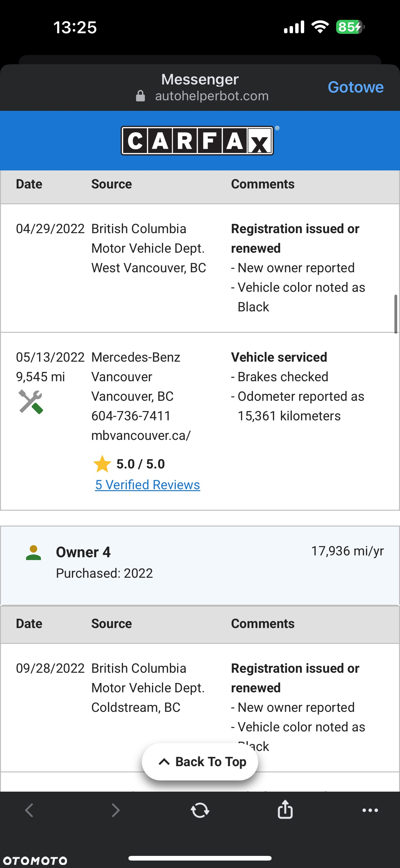Screen dimensions: 400x868
Task: Tap the browser forward arrow
Action: click(x=115, y=810)
